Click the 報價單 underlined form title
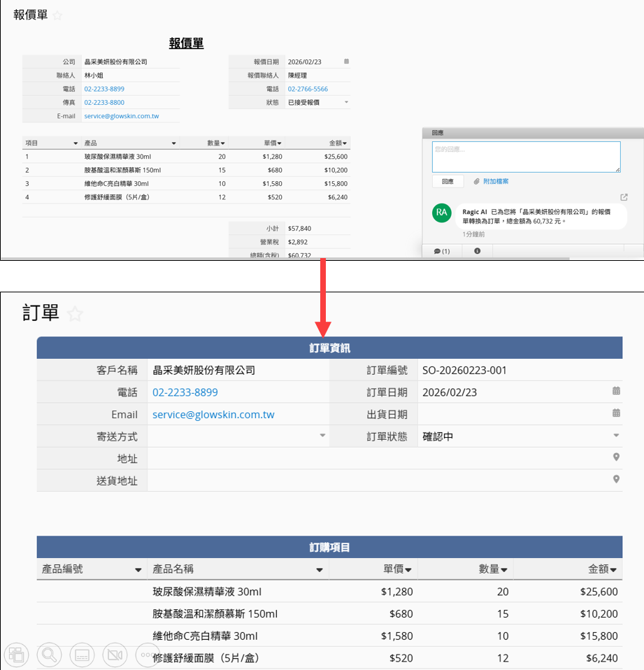This screenshot has width=644, height=670. [186, 43]
